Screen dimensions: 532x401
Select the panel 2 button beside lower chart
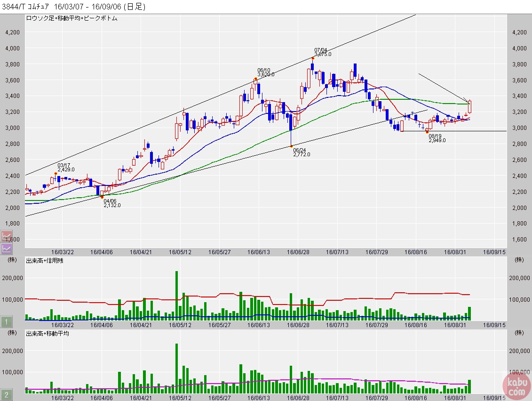click(7, 395)
